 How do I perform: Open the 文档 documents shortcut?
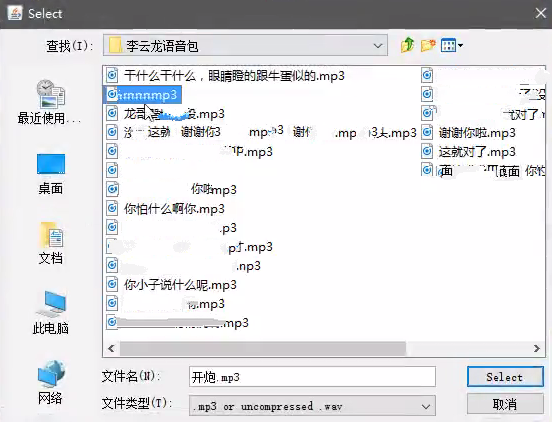pos(51,243)
